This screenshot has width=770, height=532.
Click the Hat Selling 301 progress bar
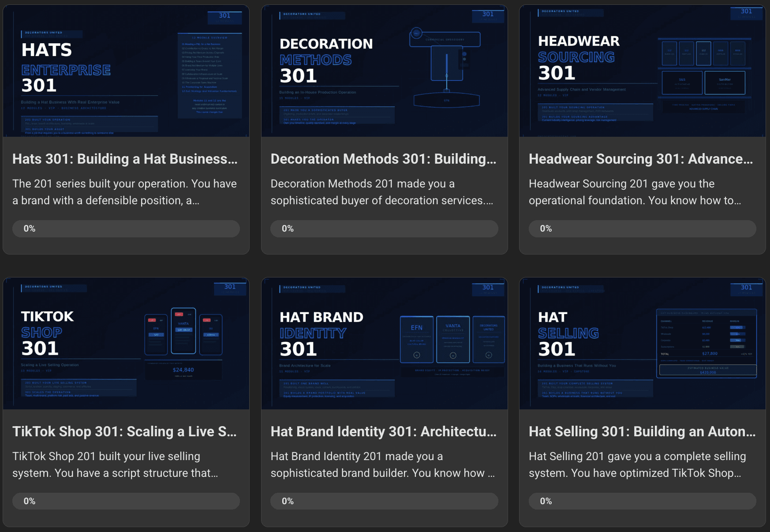pyautogui.click(x=643, y=501)
